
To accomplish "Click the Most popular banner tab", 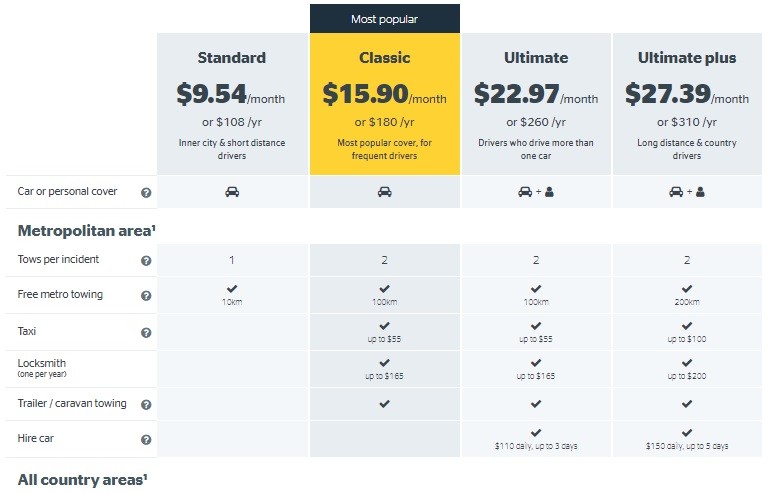I will pos(384,19).
